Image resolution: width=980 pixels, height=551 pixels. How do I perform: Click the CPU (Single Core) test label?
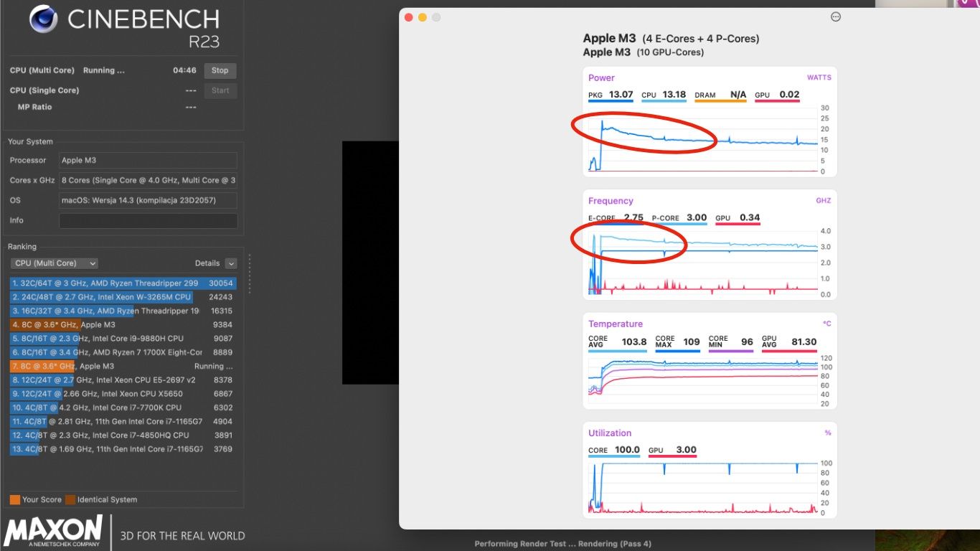pos(44,90)
